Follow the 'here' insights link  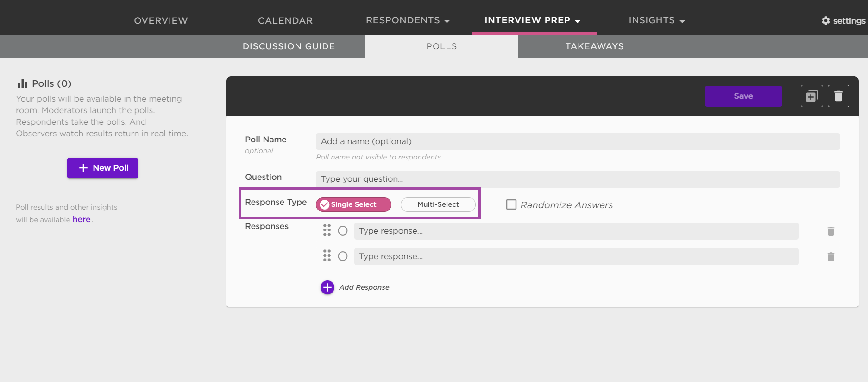click(x=81, y=219)
